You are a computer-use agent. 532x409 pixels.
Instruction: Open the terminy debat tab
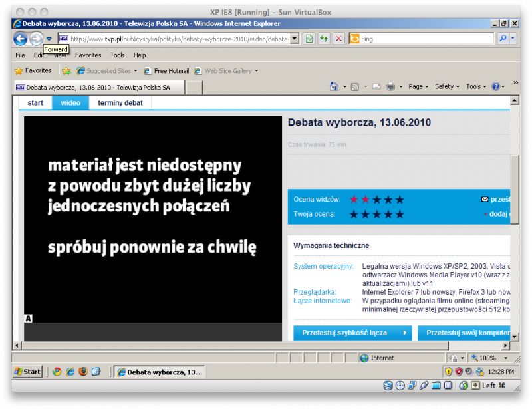(x=120, y=103)
